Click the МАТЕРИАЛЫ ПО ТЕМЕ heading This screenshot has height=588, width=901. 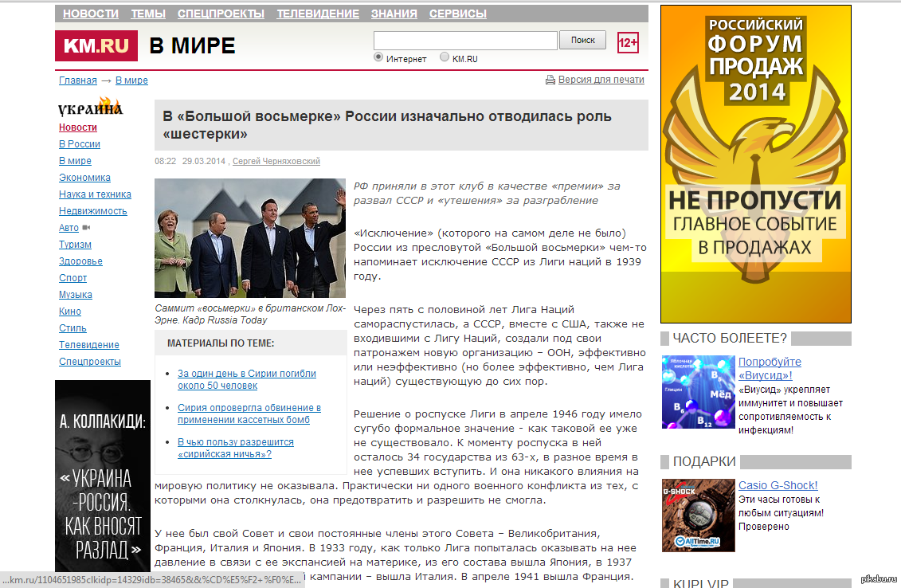coord(221,343)
